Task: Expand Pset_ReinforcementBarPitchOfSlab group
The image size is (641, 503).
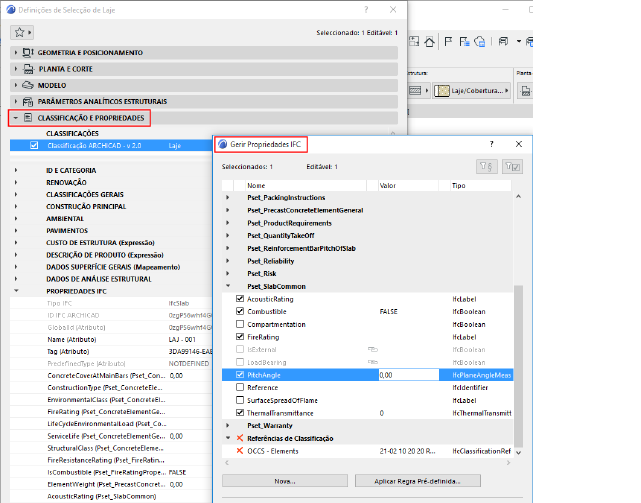Action: (228, 248)
